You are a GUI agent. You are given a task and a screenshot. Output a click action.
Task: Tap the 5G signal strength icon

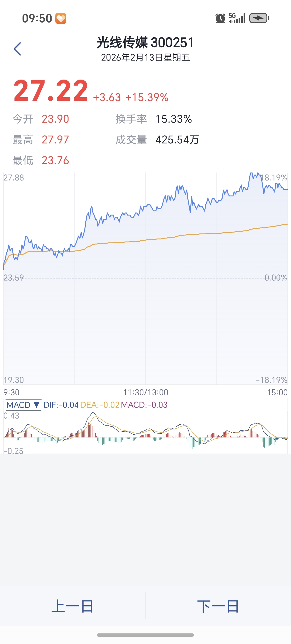(x=237, y=18)
